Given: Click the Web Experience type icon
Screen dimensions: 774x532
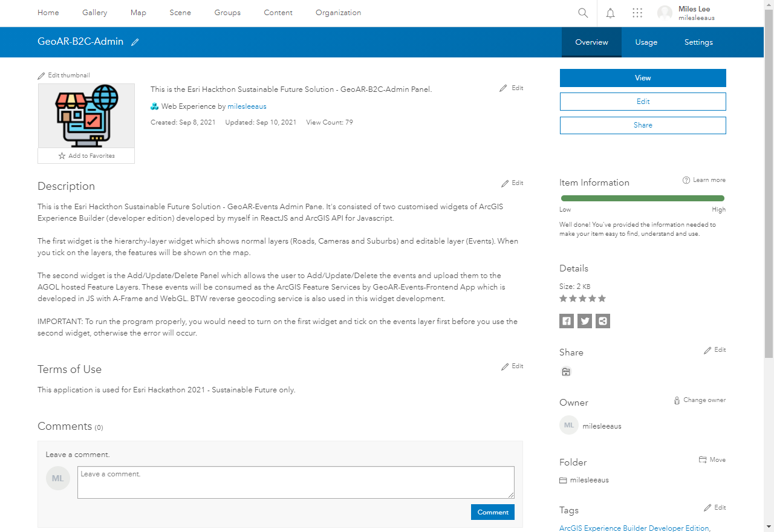Looking at the screenshot, I should tap(155, 106).
